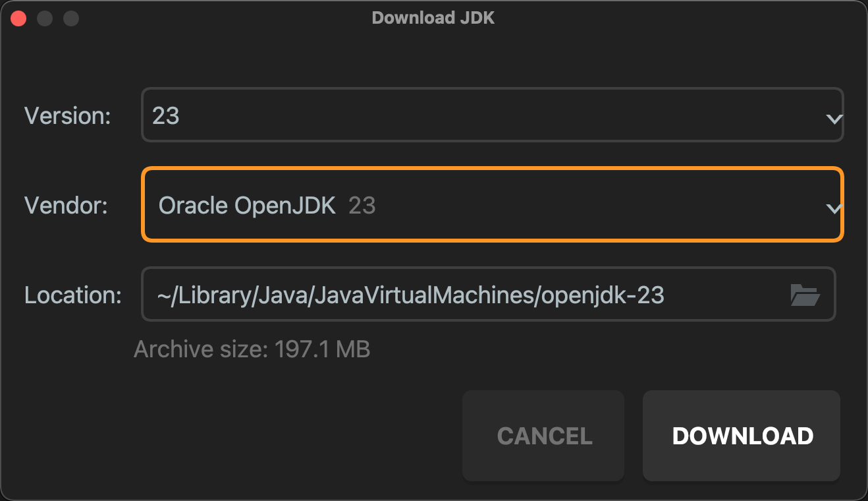The width and height of the screenshot is (868, 501).
Task: Click the Version combo box chevron arrow
Action: click(834, 119)
